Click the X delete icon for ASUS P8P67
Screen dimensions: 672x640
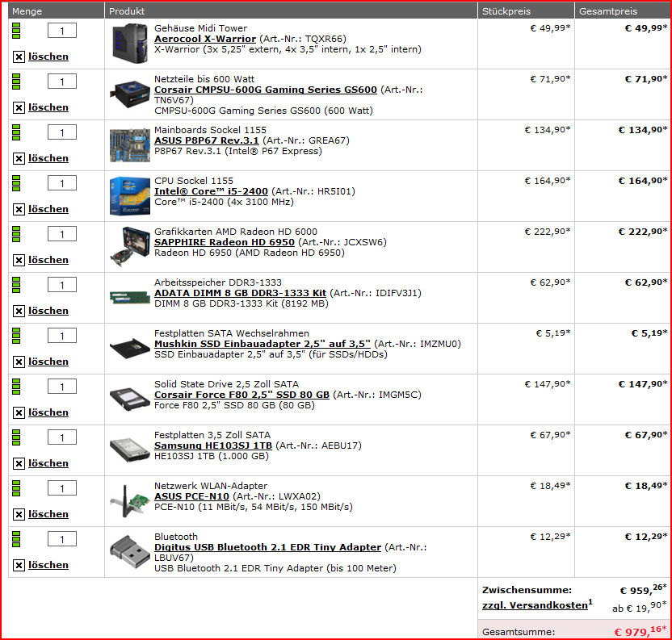(x=19, y=158)
